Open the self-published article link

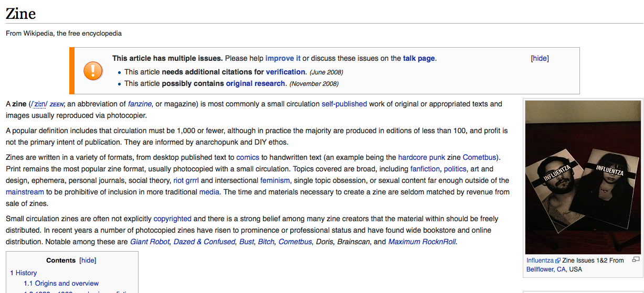pyautogui.click(x=344, y=104)
